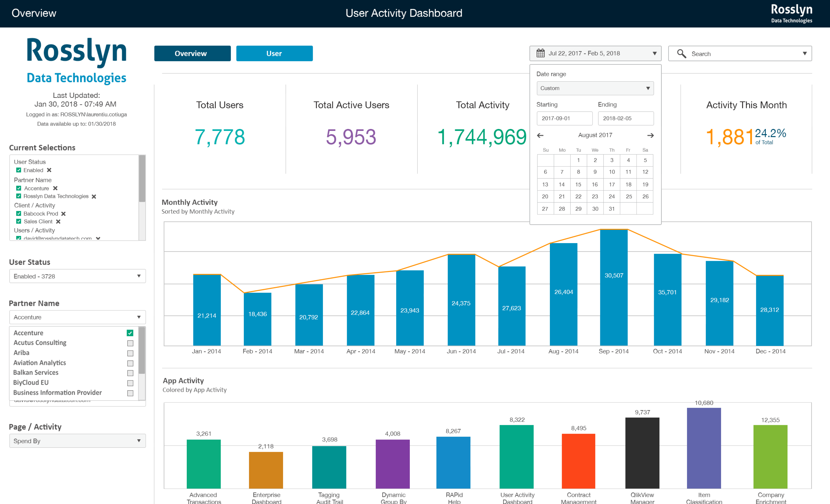Uncheck Sales Client in Current Selections
The image size is (830, 504).
pos(19,221)
